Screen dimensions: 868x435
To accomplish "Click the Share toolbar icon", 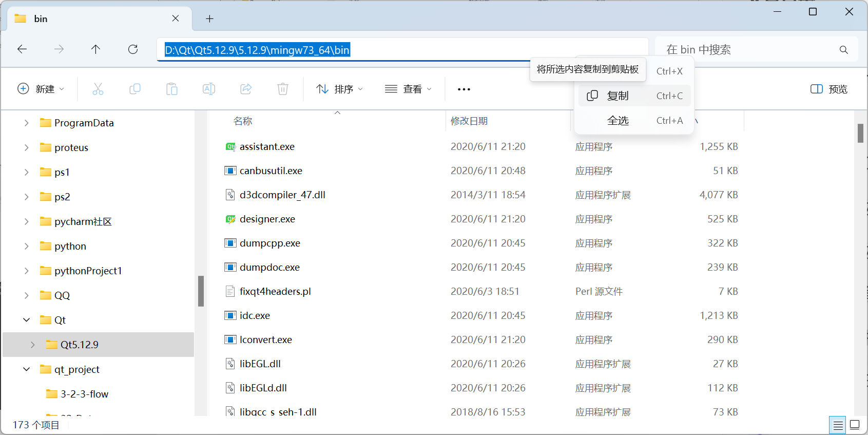I will (x=246, y=89).
